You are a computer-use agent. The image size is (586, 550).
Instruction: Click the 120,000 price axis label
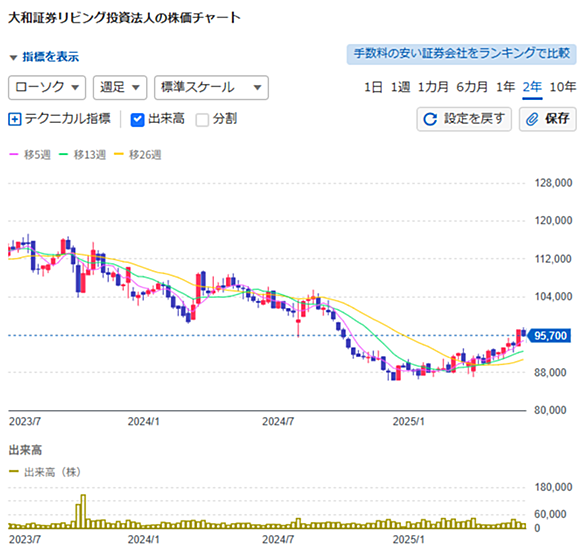(x=553, y=220)
